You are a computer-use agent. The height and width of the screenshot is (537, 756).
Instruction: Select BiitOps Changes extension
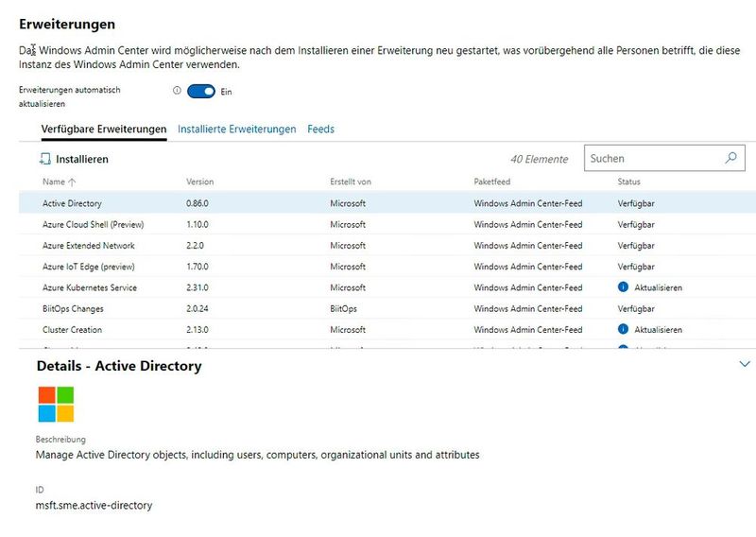click(x=387, y=309)
